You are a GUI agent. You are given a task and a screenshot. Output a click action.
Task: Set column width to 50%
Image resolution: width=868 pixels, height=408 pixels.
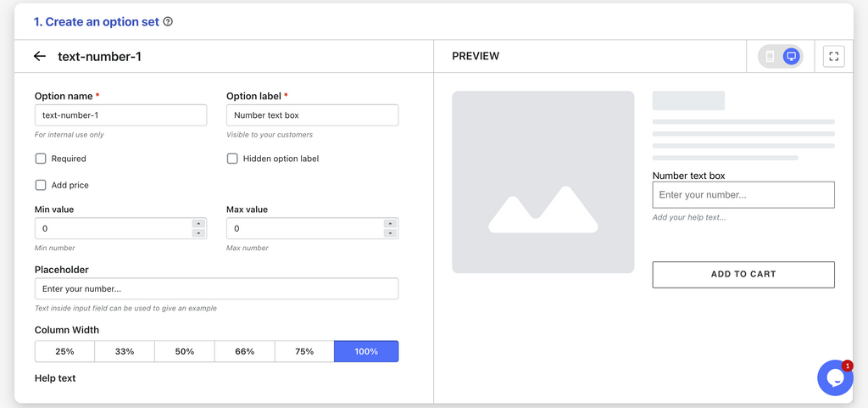point(184,351)
